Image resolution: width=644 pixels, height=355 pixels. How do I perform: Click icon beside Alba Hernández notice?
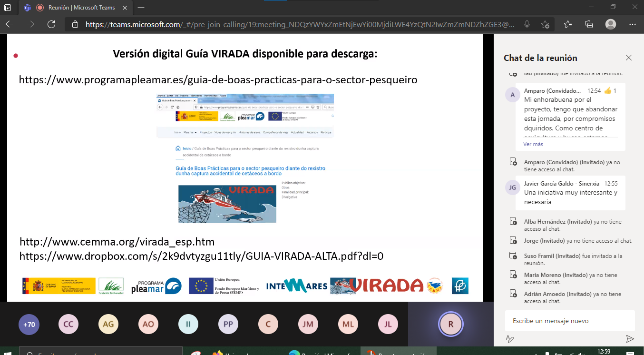click(513, 222)
